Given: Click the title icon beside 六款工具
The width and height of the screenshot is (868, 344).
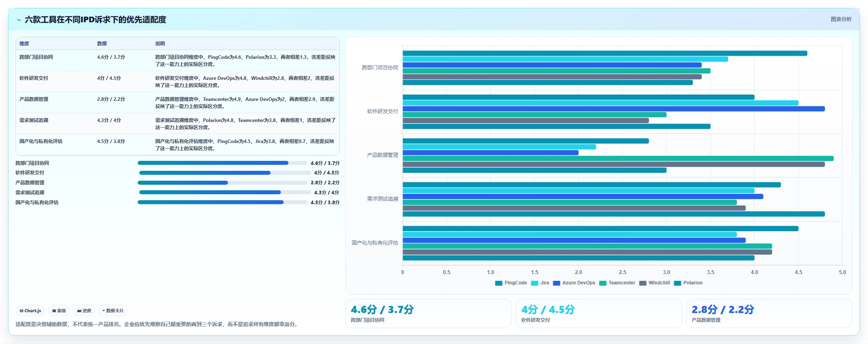Looking at the screenshot, I should coord(19,20).
